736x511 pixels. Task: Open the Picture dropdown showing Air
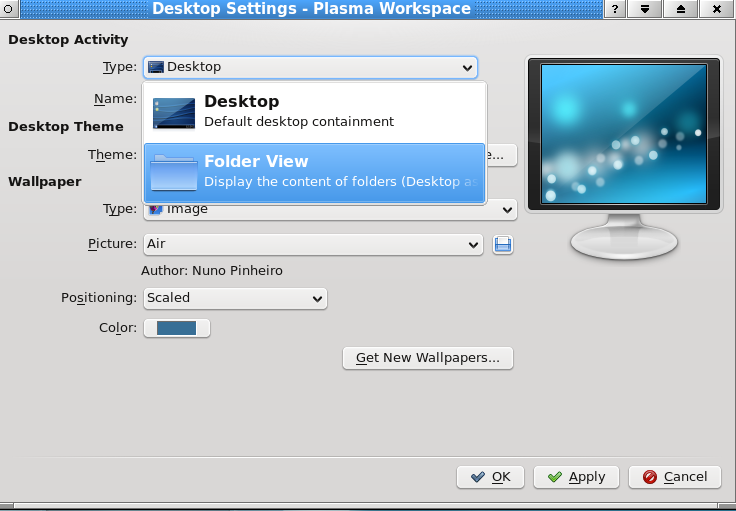(313, 244)
